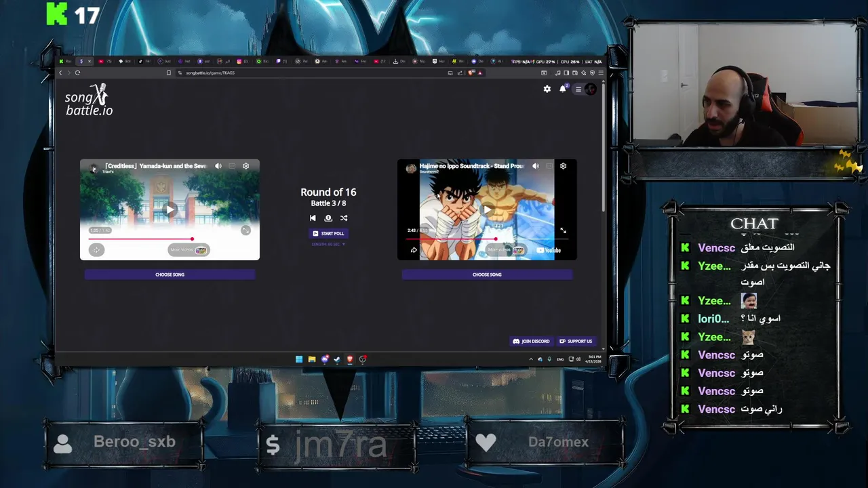868x488 pixels.
Task: Choose the Hajime no Ippo song
Action: coord(487,274)
